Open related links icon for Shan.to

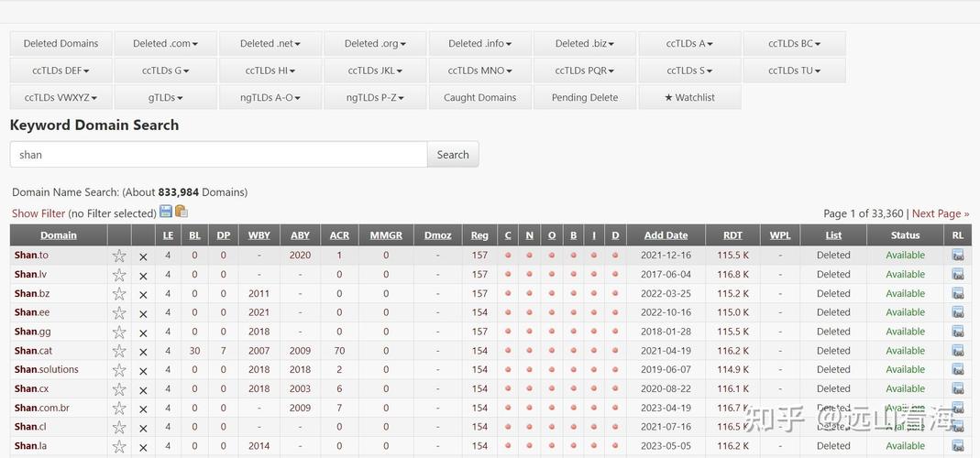coord(957,255)
